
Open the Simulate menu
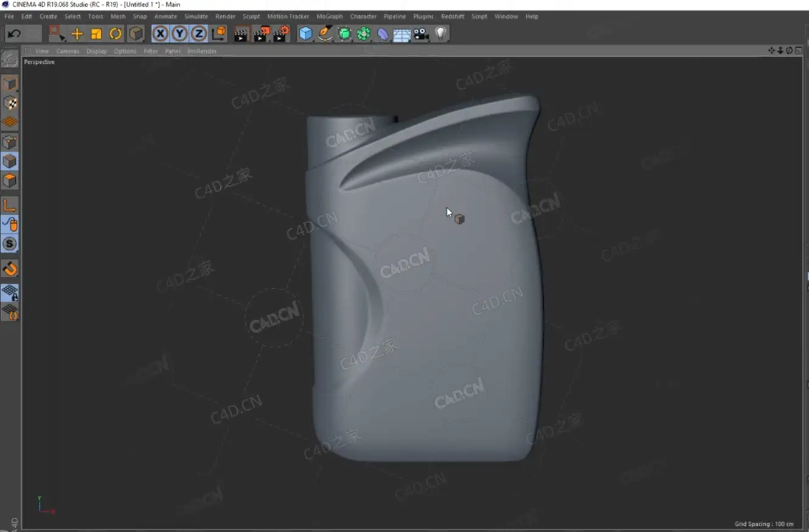pos(196,16)
